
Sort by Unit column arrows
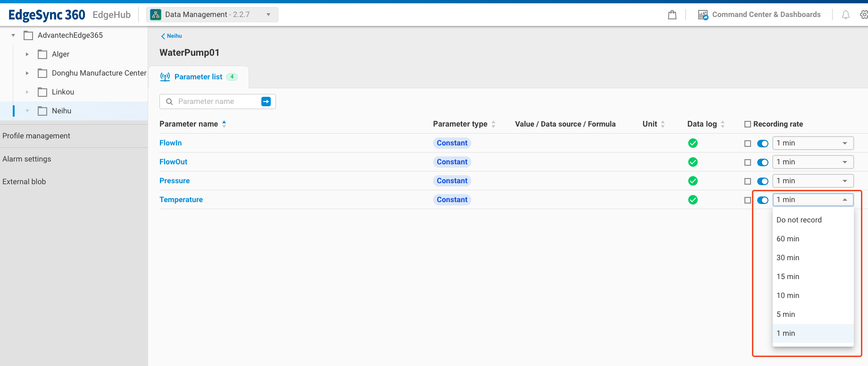click(663, 124)
